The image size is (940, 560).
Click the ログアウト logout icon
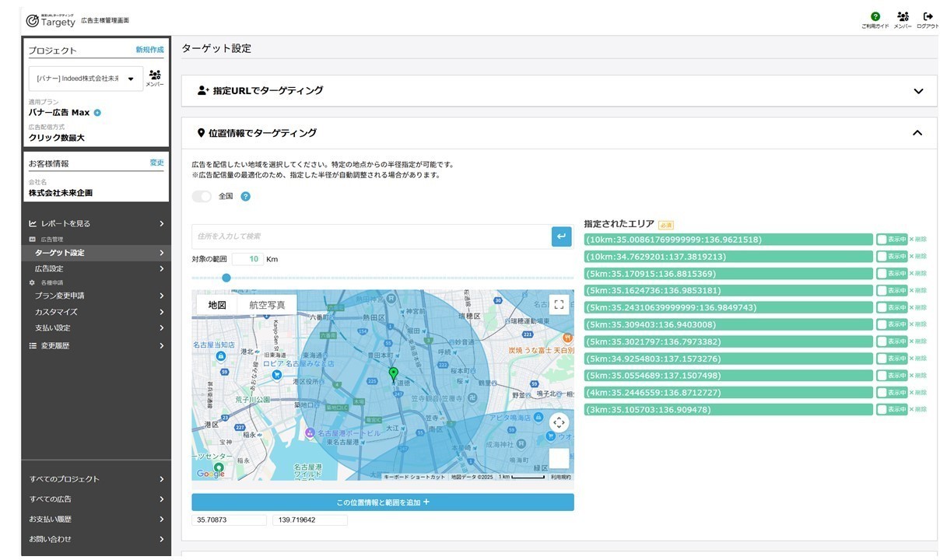928,16
